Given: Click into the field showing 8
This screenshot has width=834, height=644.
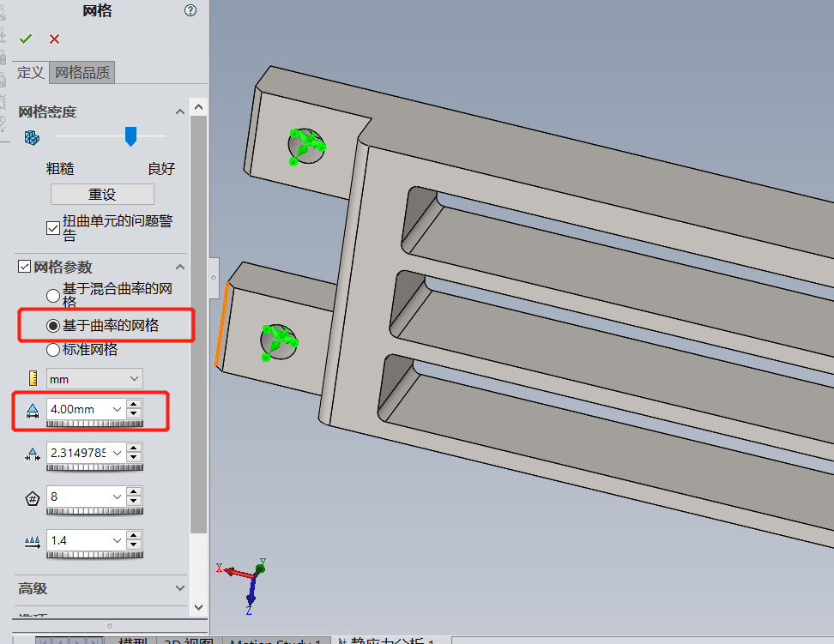Looking at the screenshot, I should [78, 497].
